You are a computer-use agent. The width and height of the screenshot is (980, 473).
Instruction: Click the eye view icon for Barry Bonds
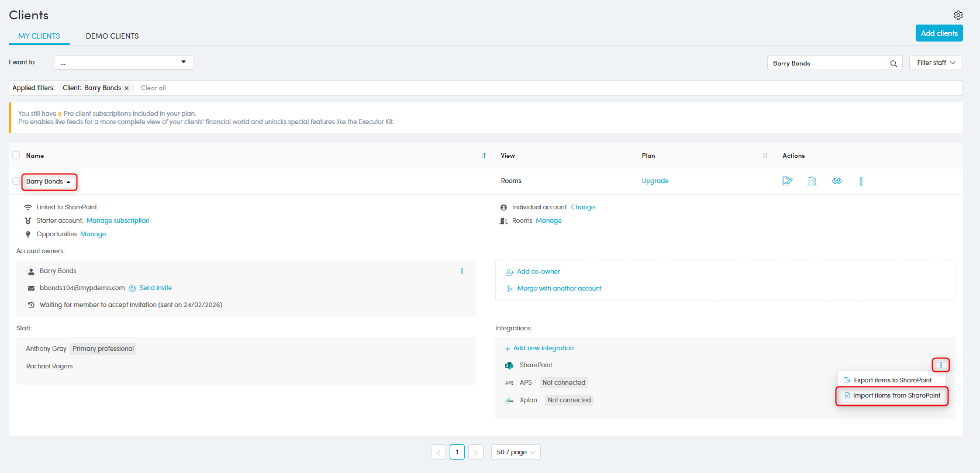(x=837, y=181)
